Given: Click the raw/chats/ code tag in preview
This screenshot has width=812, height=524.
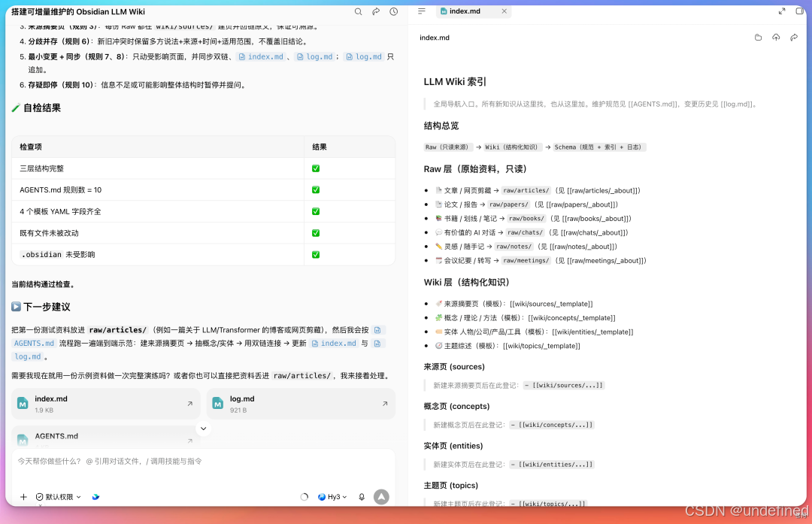Looking at the screenshot, I should 525,232.
